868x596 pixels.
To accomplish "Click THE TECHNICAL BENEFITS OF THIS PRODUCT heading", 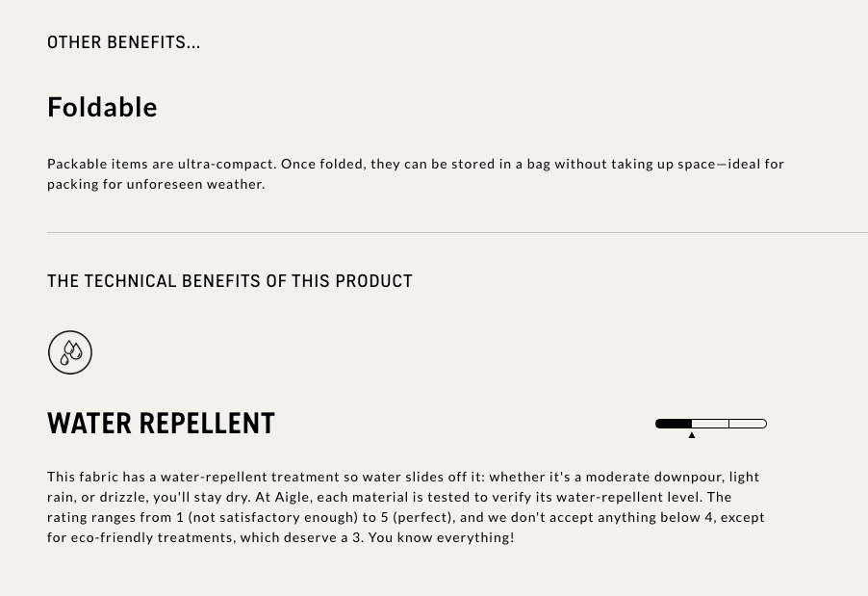I will click(230, 281).
